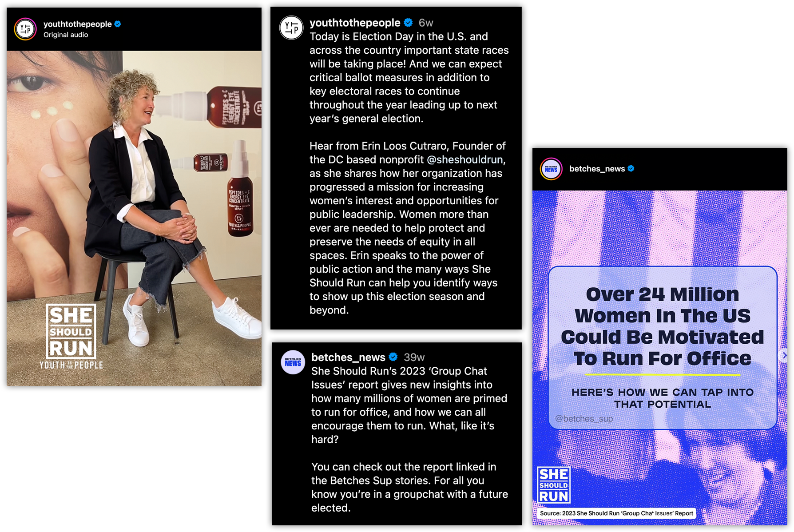Open betches_news username in caption
Image resolution: width=794 pixels, height=532 pixels.
tap(348, 357)
